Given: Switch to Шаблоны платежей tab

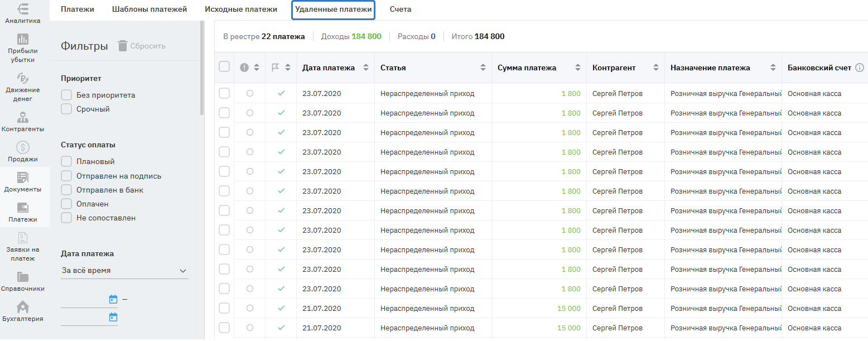Looking at the screenshot, I should click(150, 9).
